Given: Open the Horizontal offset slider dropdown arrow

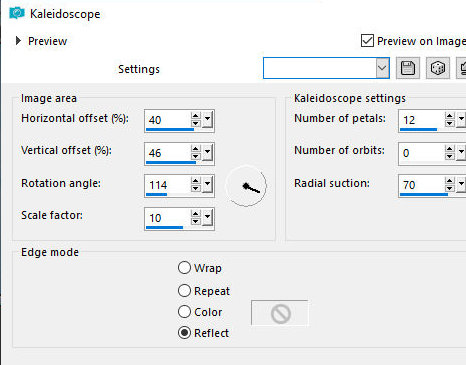Looking at the screenshot, I should (207, 119).
